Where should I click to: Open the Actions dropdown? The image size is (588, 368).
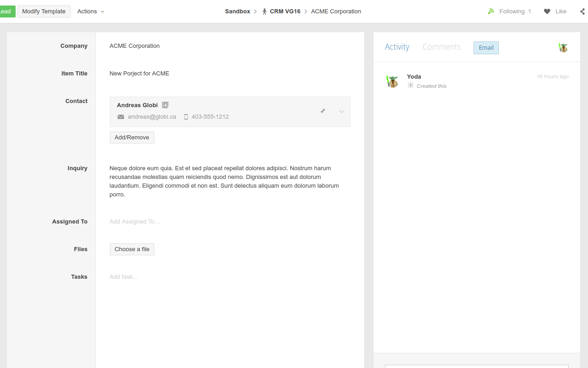pyautogui.click(x=90, y=11)
